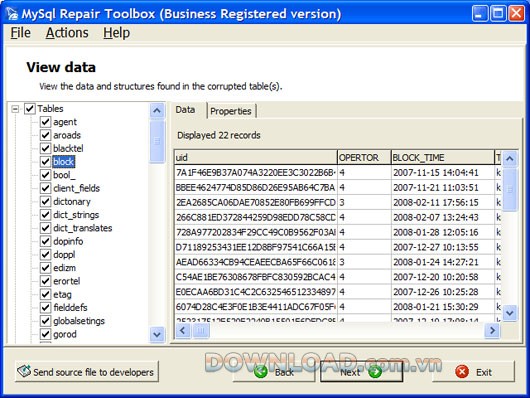Click the data grid scroll right arrow

(492, 330)
